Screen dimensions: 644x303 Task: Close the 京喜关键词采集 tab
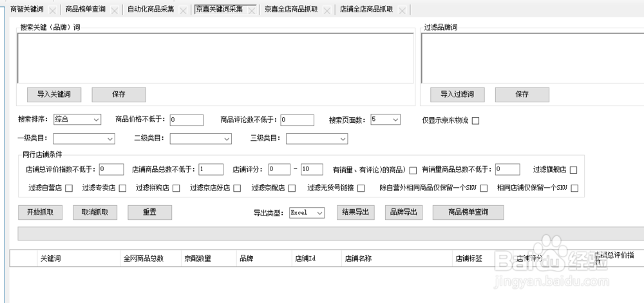[x=252, y=10]
